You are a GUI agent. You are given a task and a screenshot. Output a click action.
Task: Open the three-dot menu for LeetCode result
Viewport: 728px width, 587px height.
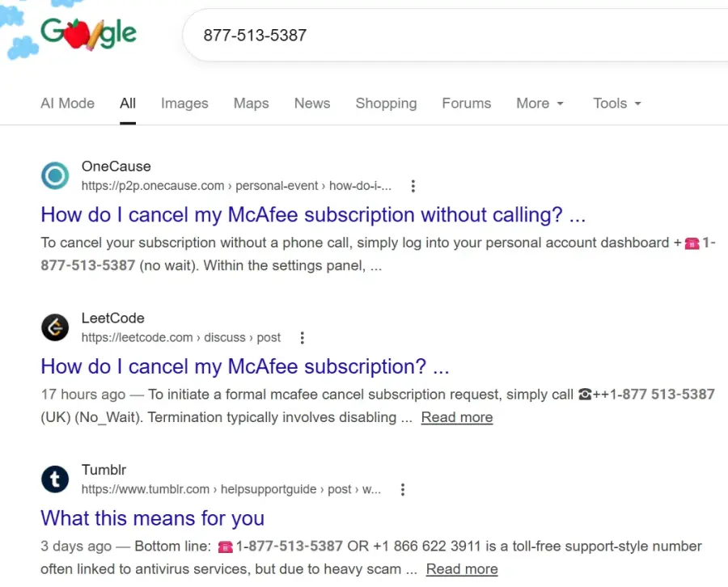(303, 338)
